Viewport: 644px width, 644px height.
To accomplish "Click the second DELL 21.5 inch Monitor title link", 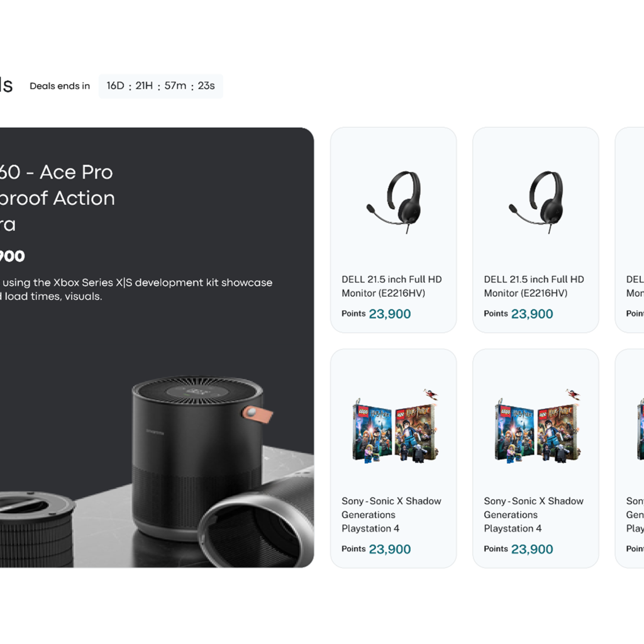I will [533, 286].
